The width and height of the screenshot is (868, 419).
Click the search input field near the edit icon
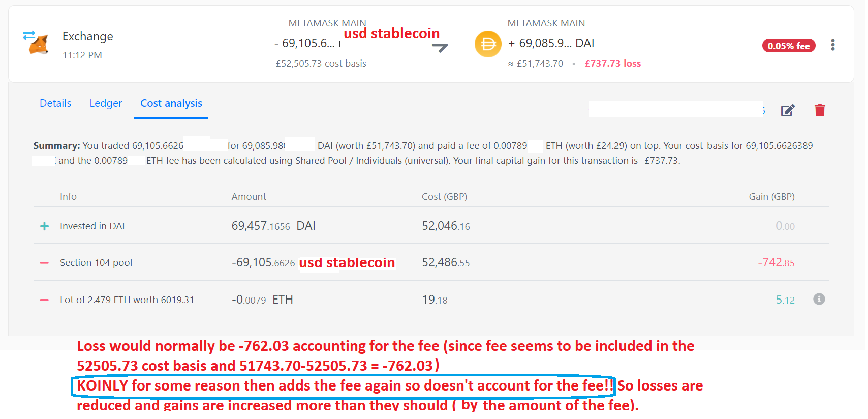click(676, 109)
